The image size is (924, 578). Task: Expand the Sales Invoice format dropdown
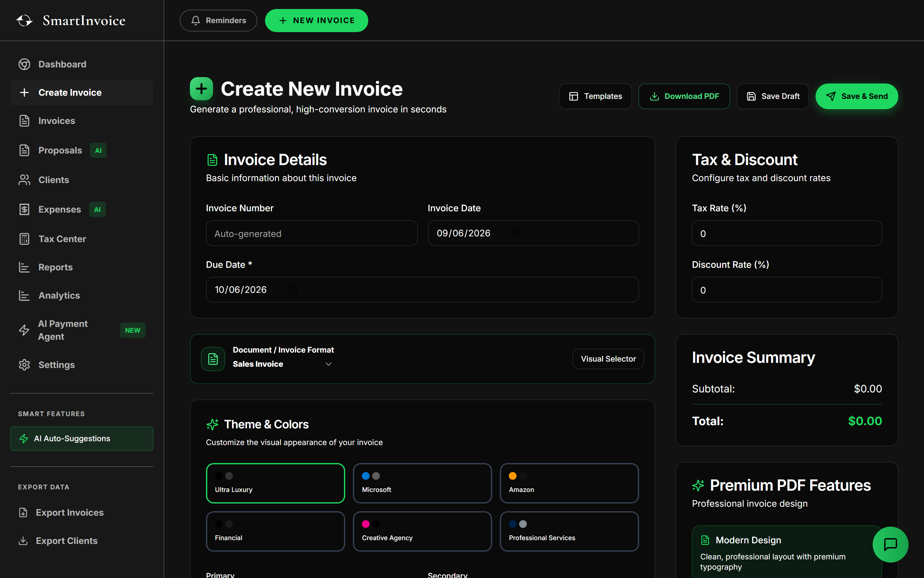[282, 364]
